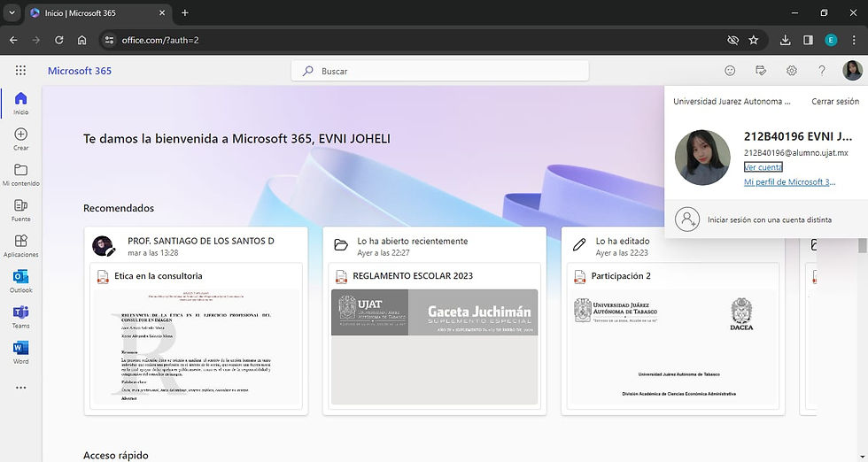
Task: Open Mi contenido in the sidebar
Action: 21,175
